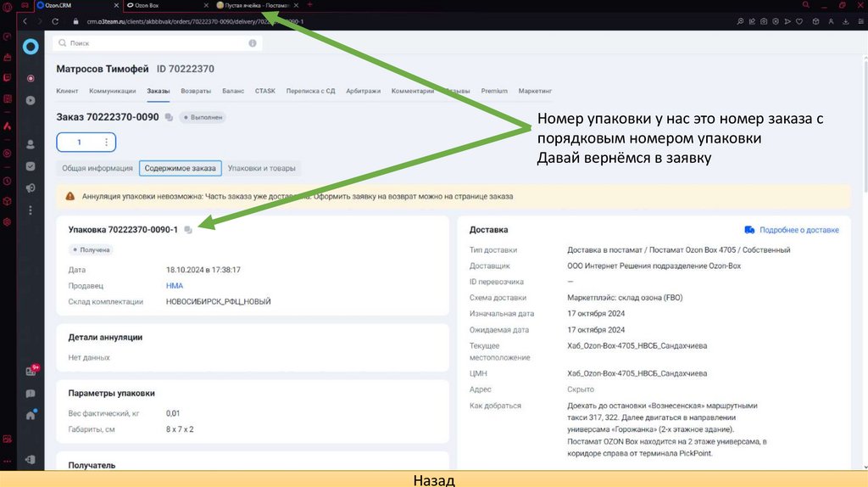Copy the order number 70222370-0090
This screenshot has width=868, height=487.
(x=169, y=117)
